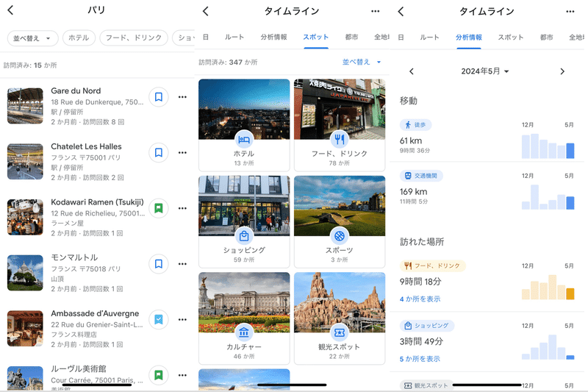
Task: Open the Ambassade d'Auvergne place entry
Action: (97, 329)
